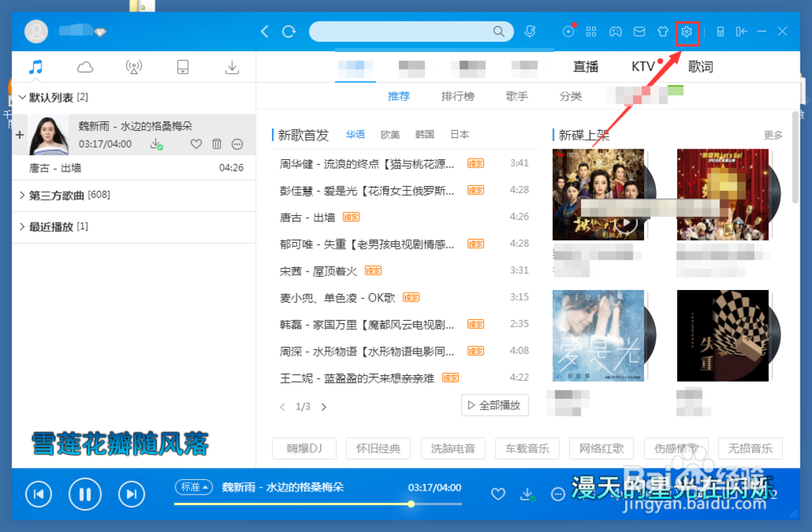Open the 洗脑电音 tag button
812x532 pixels.
coord(453,448)
